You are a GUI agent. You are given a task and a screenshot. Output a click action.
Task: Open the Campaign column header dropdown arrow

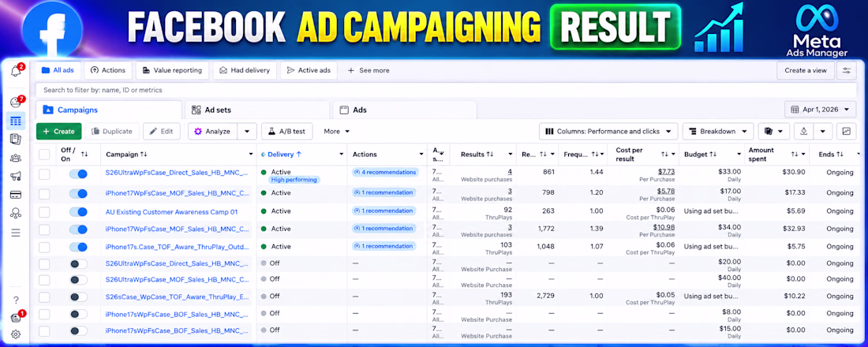pos(249,155)
